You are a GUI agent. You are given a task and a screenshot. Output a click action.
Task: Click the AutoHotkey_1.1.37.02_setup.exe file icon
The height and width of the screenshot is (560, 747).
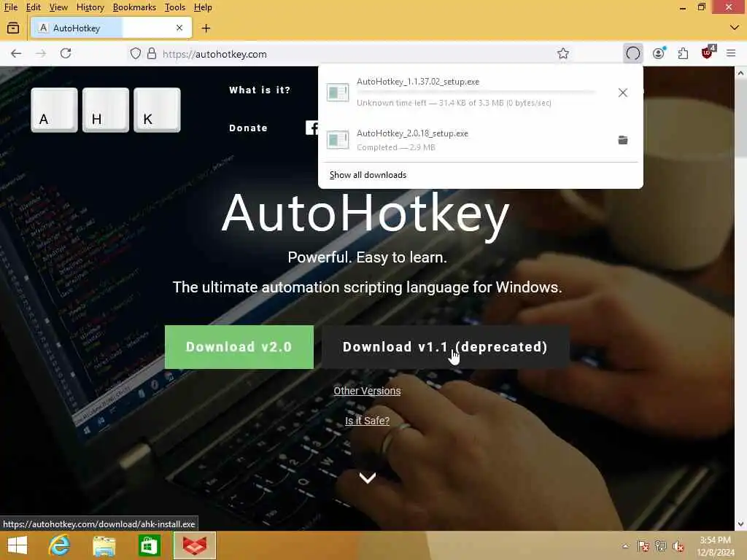point(338,92)
